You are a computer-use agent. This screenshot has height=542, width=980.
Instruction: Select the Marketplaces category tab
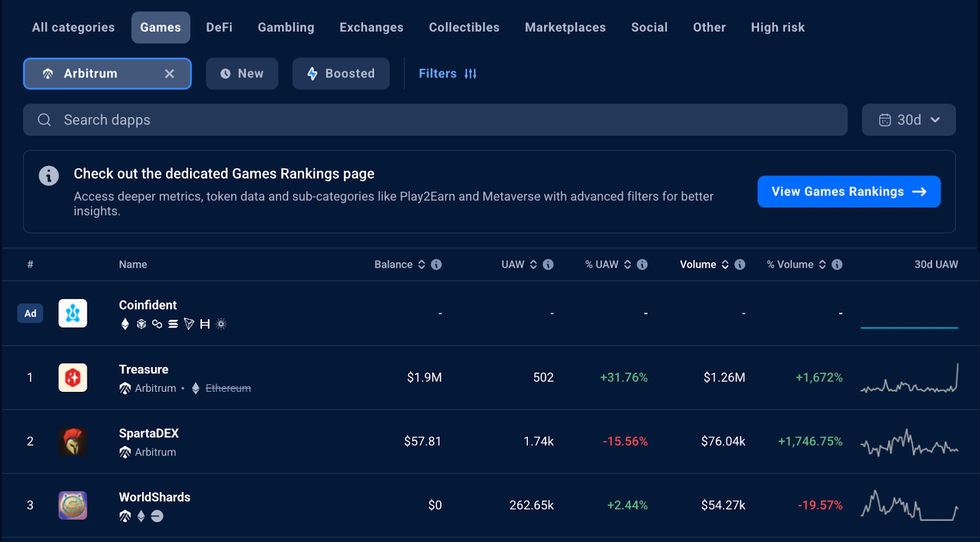pos(565,28)
